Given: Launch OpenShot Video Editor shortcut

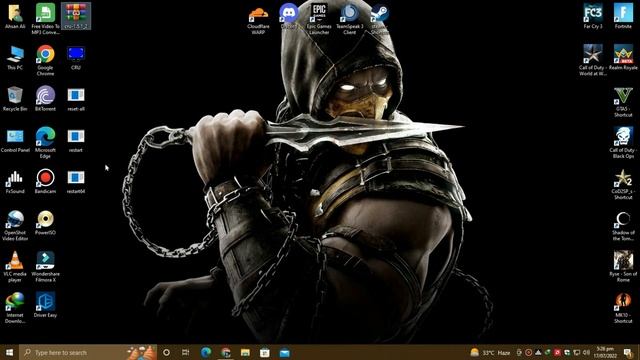Looking at the screenshot, I should [15, 225].
